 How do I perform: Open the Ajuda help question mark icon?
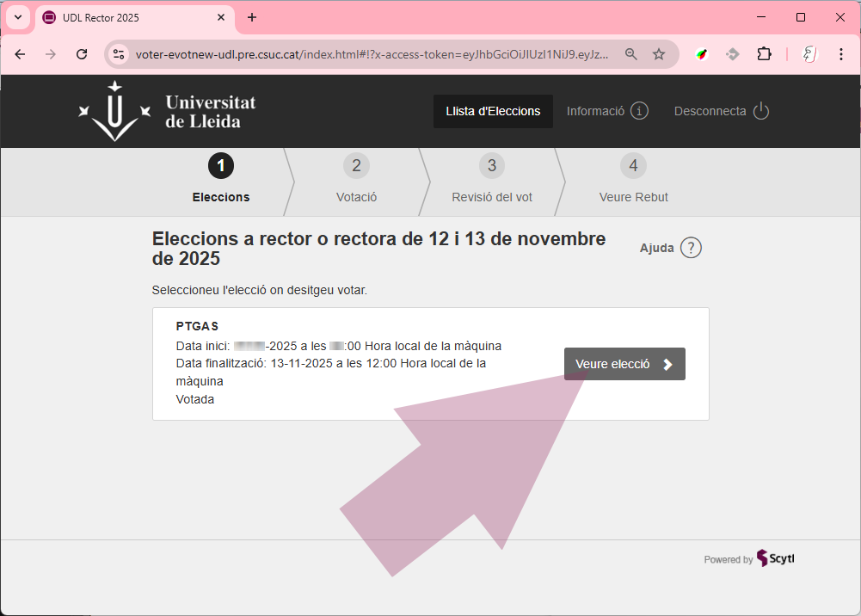(x=691, y=248)
